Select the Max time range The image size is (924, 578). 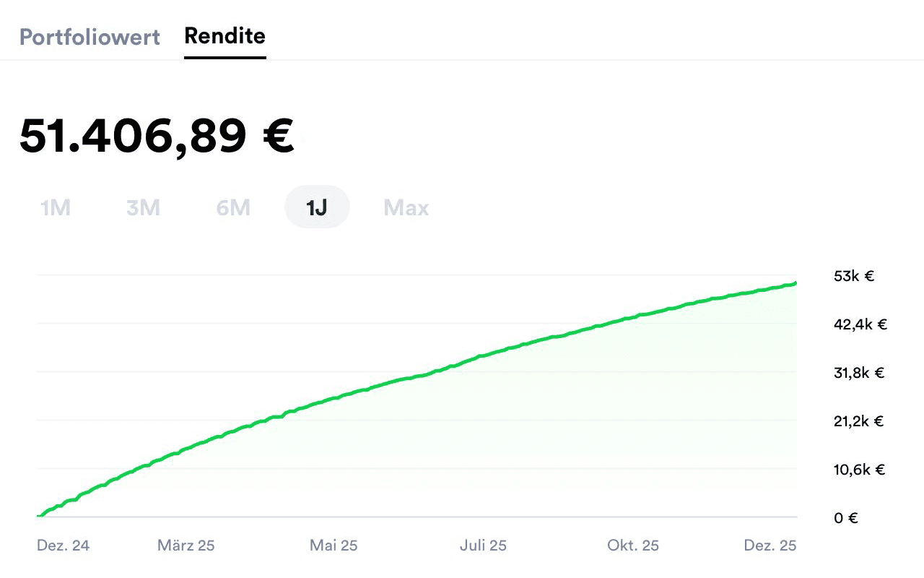point(405,207)
